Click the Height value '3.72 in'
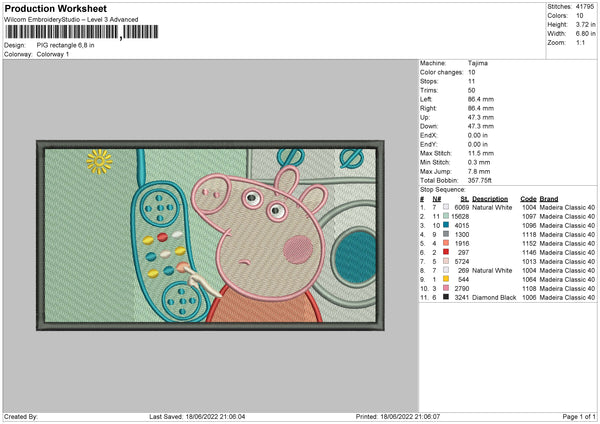Screen dimensions: 600x424 point(585,24)
